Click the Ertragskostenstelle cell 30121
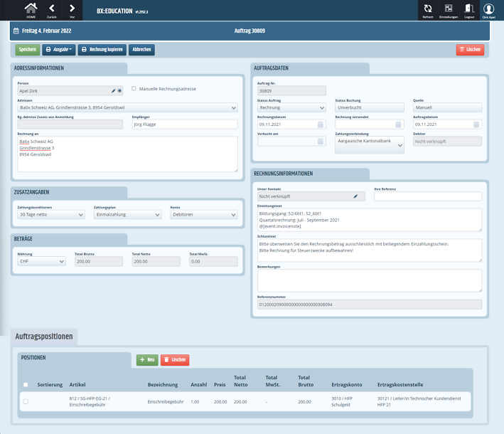Viewport: 504px width, 434px height. pos(419,401)
